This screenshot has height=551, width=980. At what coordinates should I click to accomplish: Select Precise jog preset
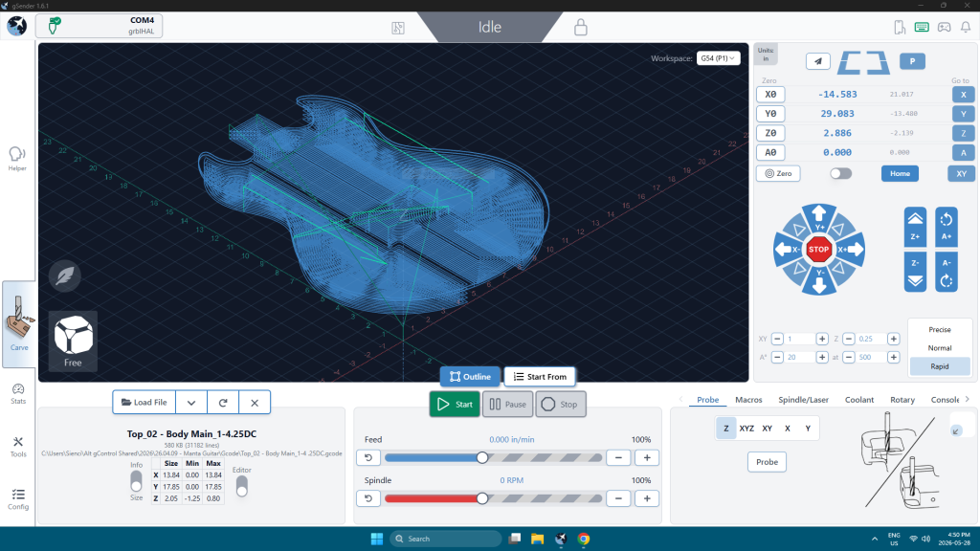940,329
